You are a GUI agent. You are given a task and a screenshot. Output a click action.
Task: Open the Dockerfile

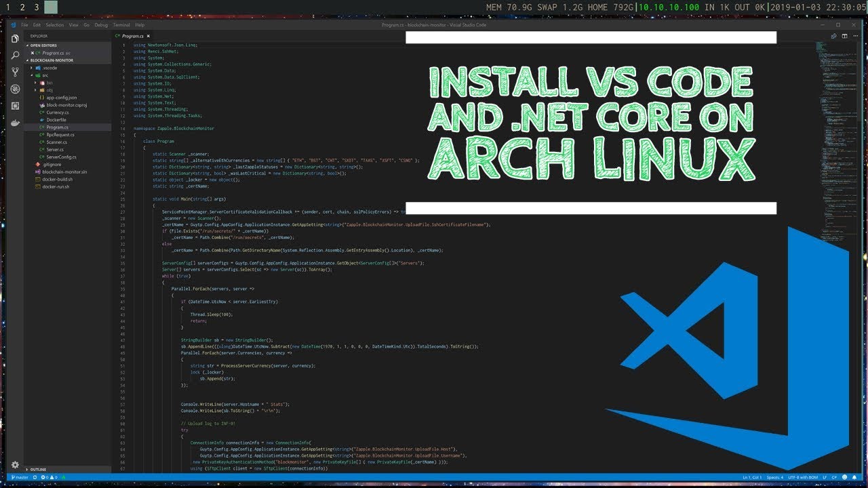56,120
